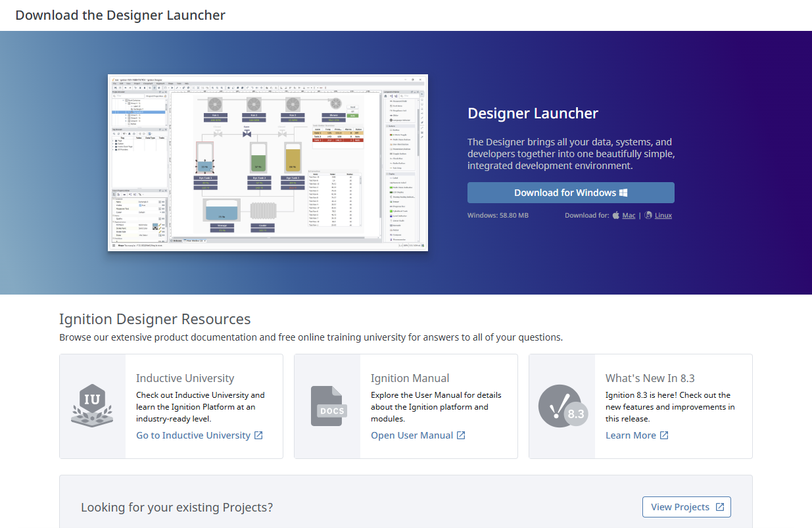Open the User Manual link
Screen dimensions: 812x528
coord(412,435)
